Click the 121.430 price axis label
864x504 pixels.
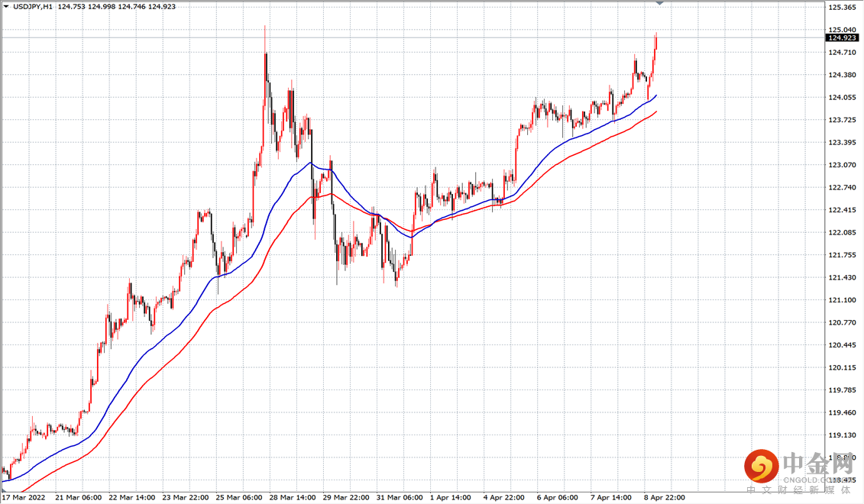[842, 278]
